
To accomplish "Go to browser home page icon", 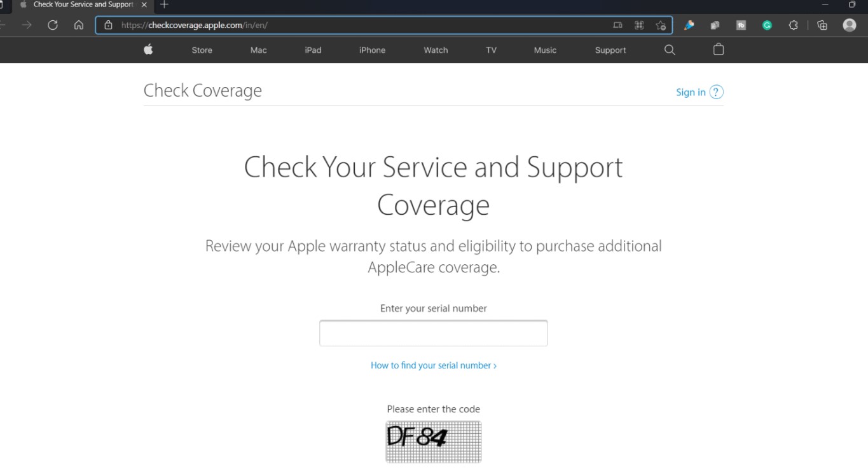I will pyautogui.click(x=79, y=25).
